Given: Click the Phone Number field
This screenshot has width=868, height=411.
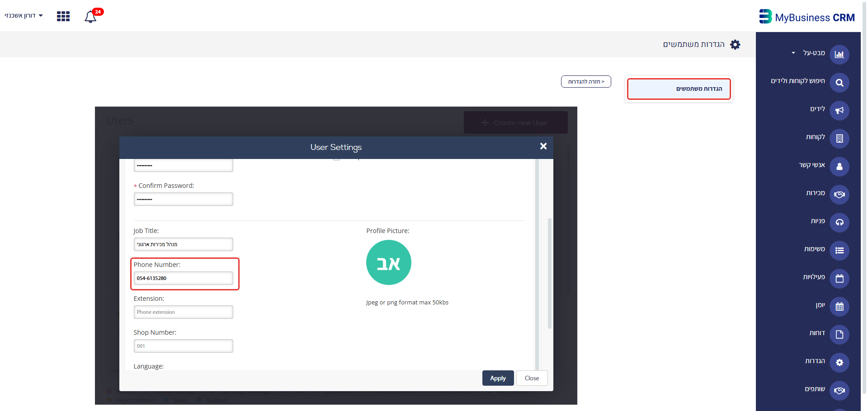Looking at the screenshot, I should click(x=183, y=278).
